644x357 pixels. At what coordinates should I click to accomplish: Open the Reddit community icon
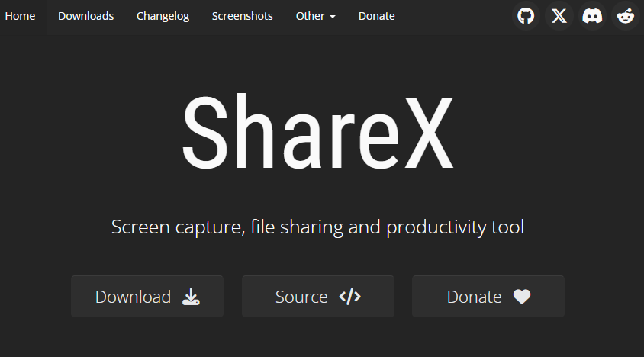tap(626, 16)
